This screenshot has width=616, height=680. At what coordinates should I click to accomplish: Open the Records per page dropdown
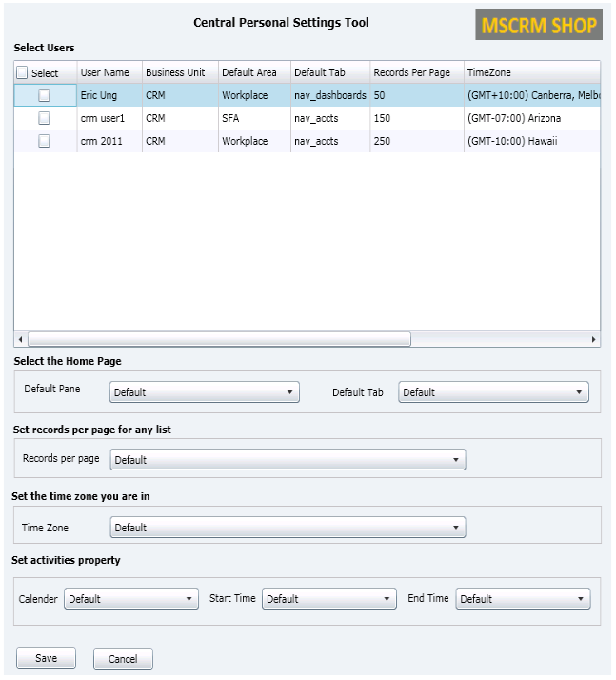point(288,460)
